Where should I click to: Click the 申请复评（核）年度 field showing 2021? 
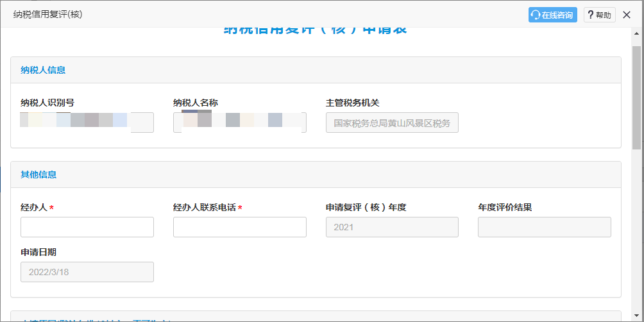(x=392, y=227)
